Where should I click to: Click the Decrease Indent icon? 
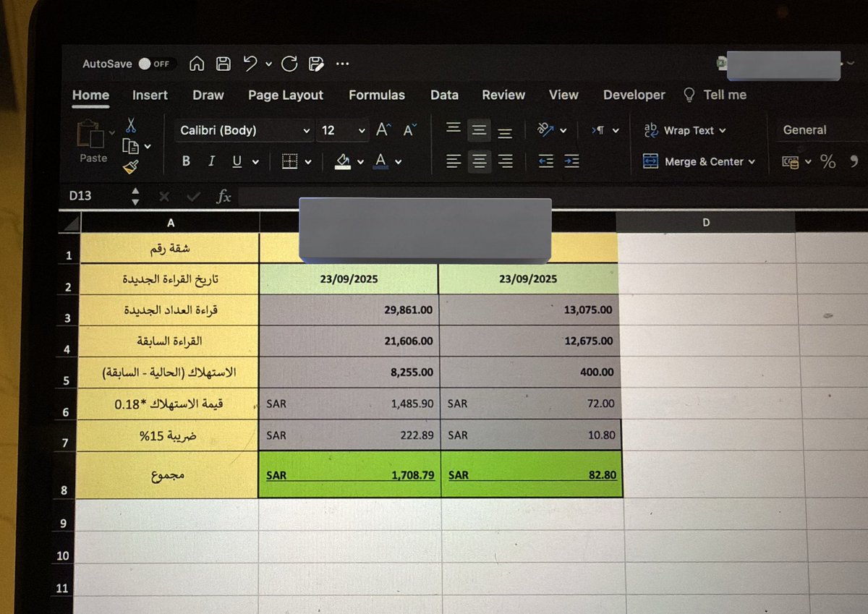tap(546, 161)
